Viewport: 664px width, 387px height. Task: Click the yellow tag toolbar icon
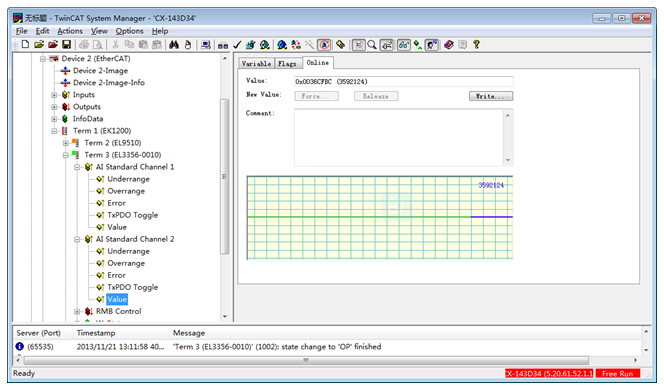point(341,44)
